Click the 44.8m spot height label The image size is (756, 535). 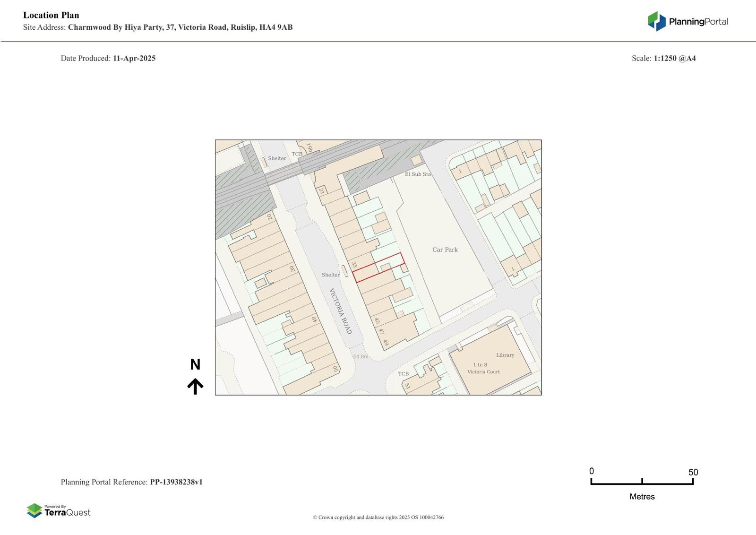[361, 356]
